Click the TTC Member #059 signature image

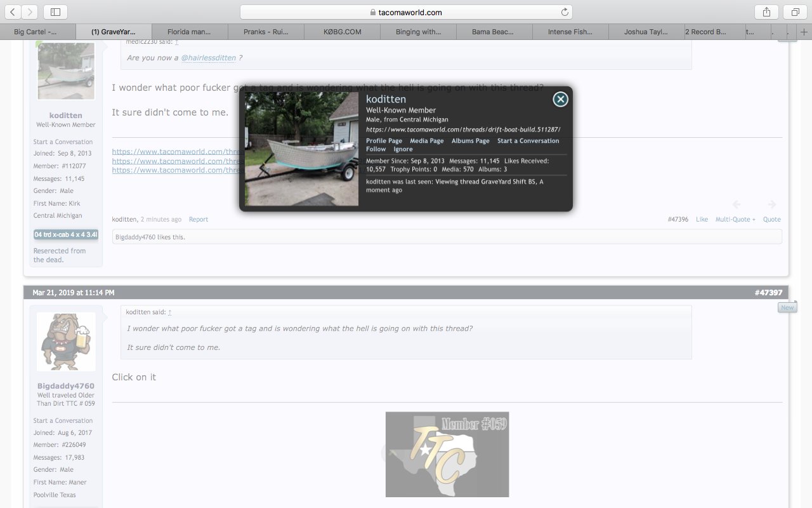447,455
